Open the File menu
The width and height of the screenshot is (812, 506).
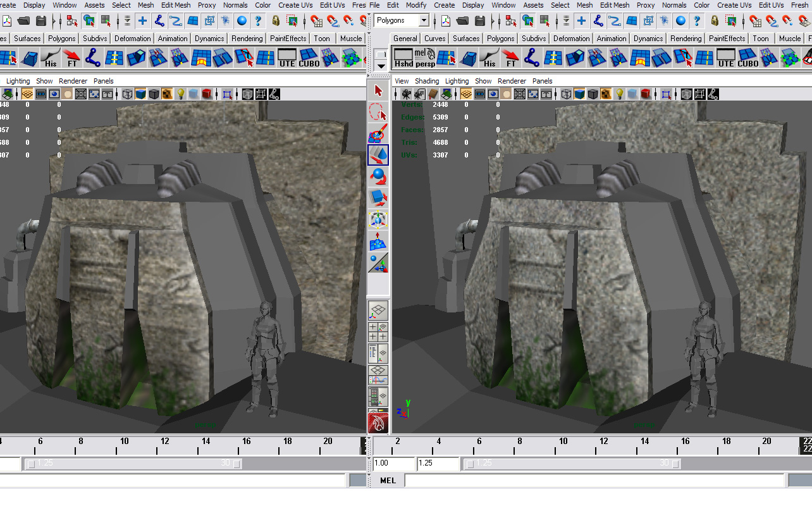coord(374,5)
